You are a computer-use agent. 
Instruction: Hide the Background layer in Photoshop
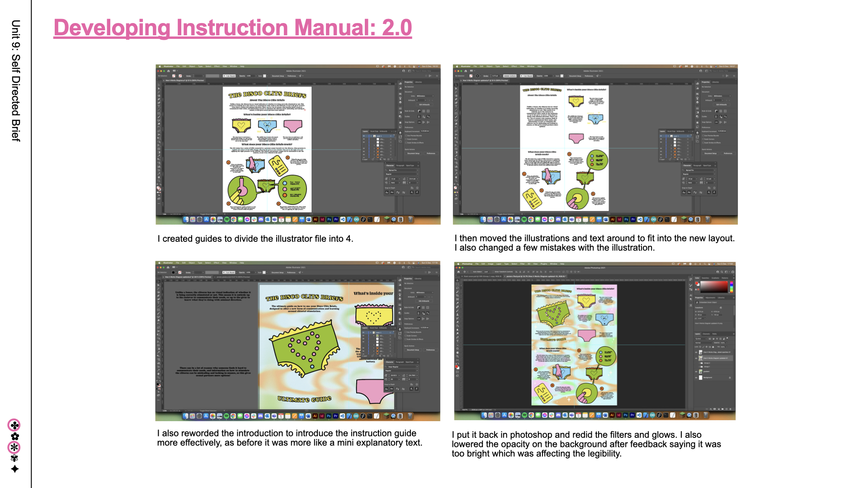[696, 377]
